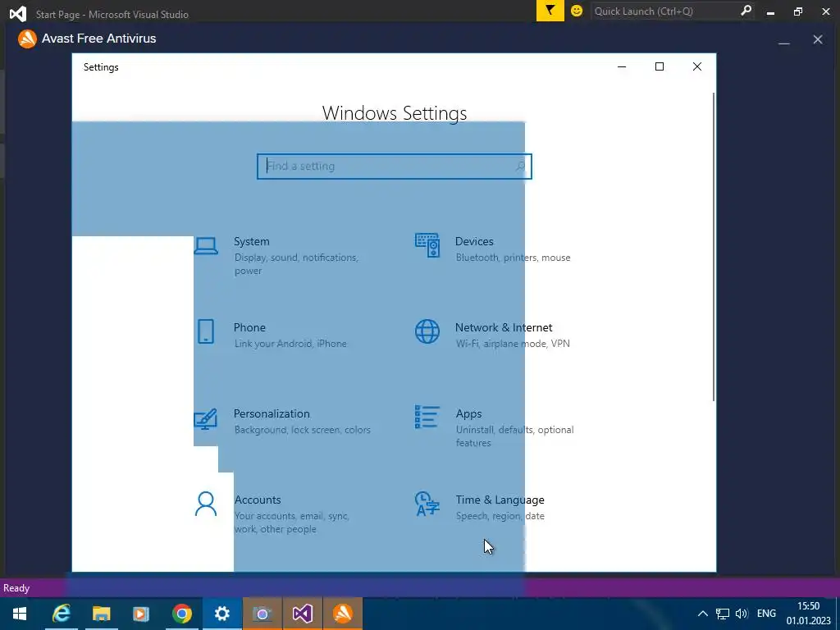Open the Personalization settings icon

point(206,418)
